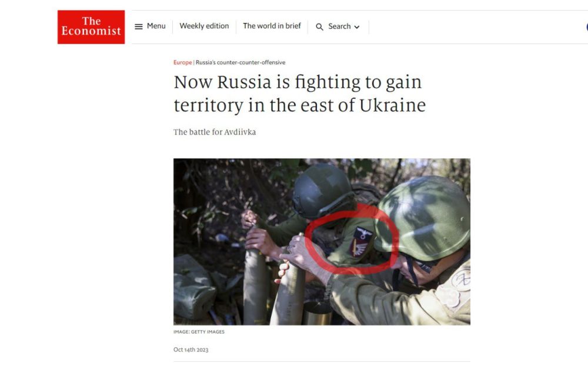588x366 pixels.
Task: Click the light green helmet in photo
Action: pos(425,218)
